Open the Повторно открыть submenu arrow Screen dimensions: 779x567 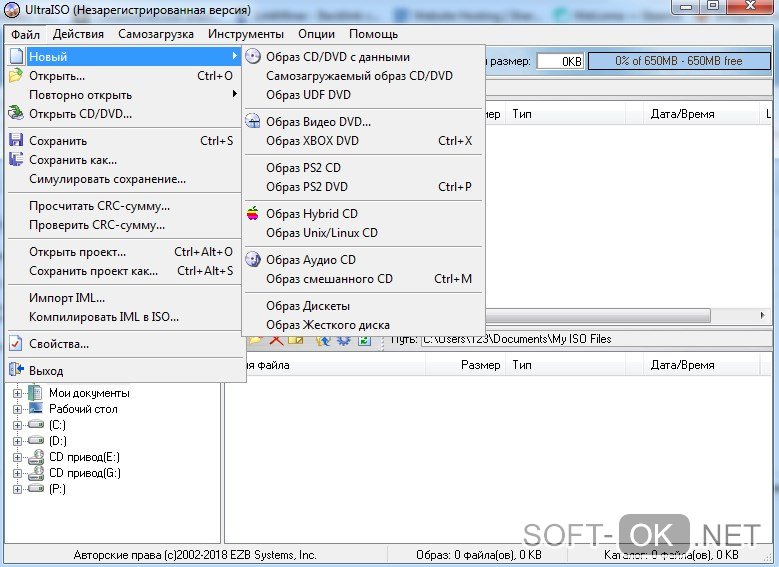[234, 93]
